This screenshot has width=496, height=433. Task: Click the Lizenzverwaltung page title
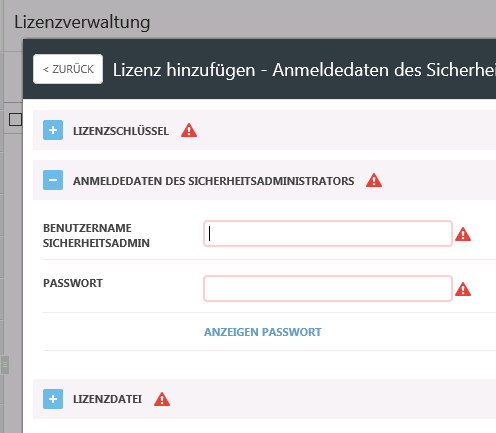(x=82, y=22)
